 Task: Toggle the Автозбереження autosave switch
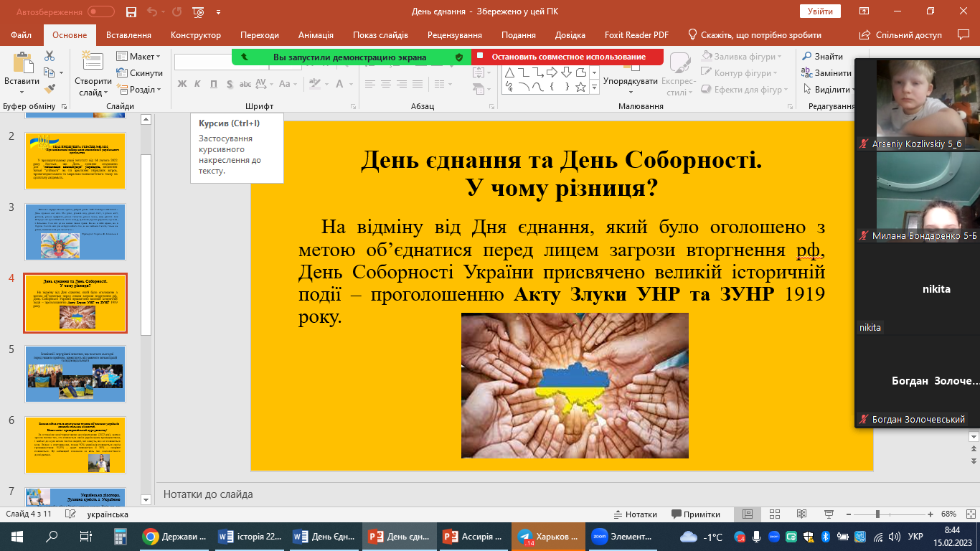(x=100, y=11)
